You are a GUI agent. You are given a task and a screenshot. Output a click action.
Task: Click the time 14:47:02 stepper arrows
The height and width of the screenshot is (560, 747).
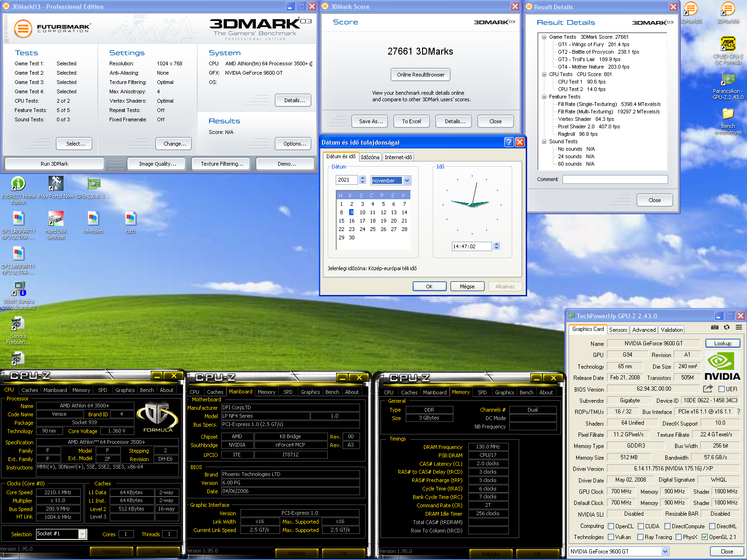coord(496,246)
